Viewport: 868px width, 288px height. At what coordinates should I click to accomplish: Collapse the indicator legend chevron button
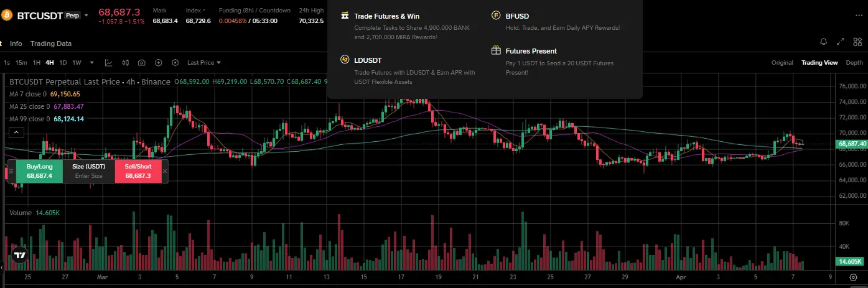16,132
